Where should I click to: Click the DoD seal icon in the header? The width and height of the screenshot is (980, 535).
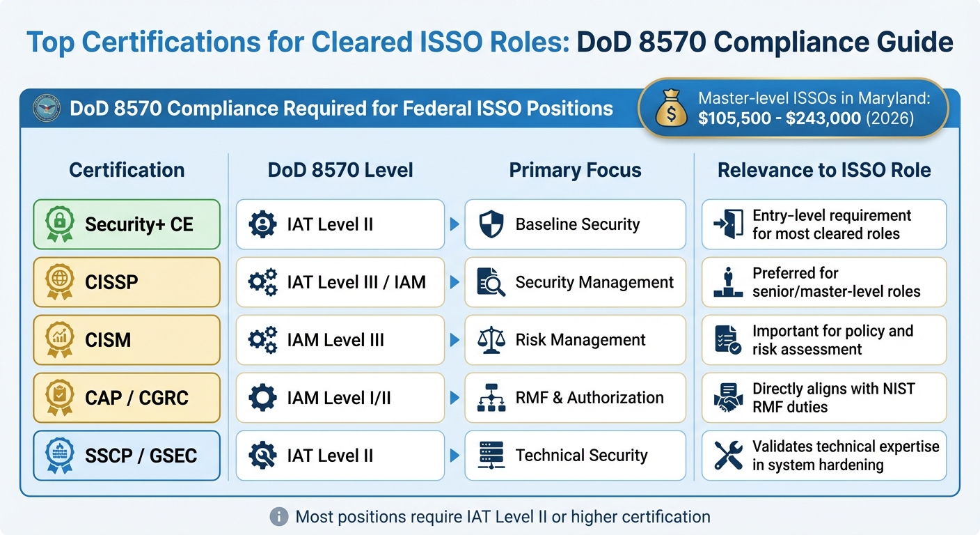46,109
